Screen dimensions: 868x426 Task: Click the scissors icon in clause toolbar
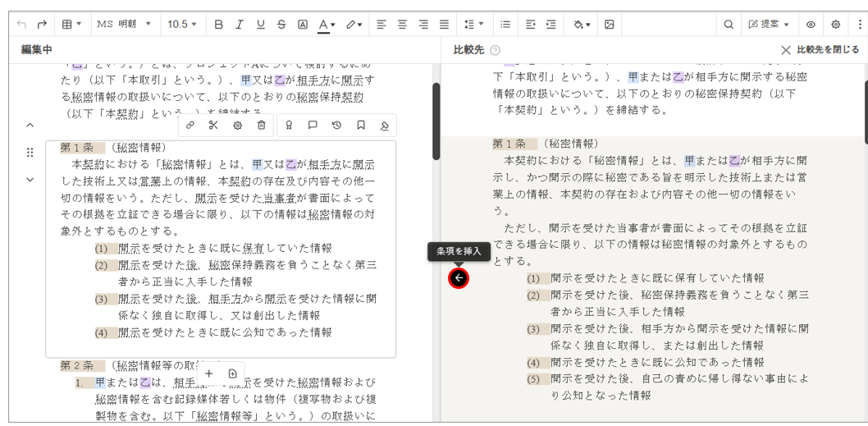[x=213, y=126]
